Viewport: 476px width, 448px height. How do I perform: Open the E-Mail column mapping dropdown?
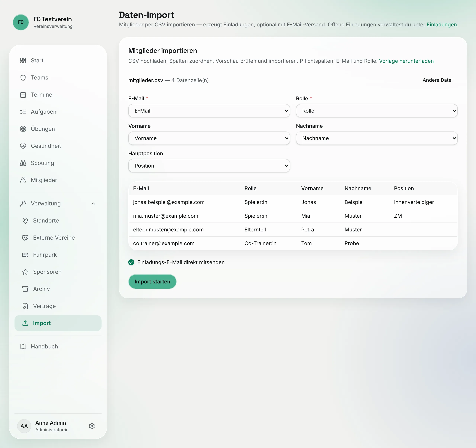point(209,111)
